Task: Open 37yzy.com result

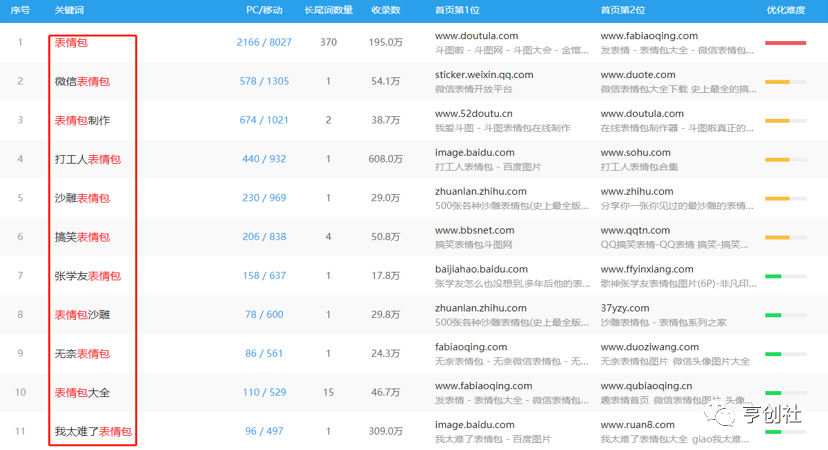Action: point(625,308)
